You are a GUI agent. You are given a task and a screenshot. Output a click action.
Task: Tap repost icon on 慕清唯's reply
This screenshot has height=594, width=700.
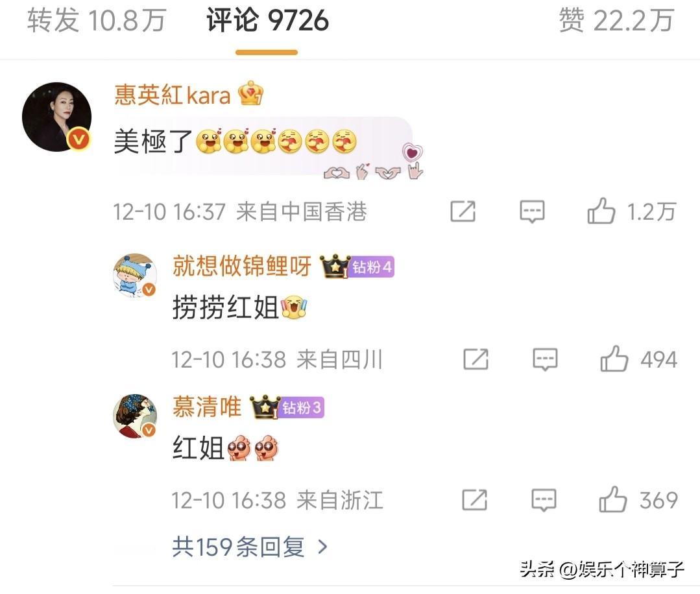pyautogui.click(x=474, y=500)
